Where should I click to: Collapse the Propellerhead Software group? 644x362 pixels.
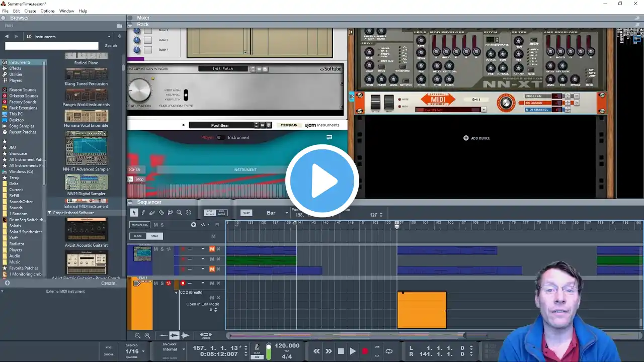tap(49, 213)
